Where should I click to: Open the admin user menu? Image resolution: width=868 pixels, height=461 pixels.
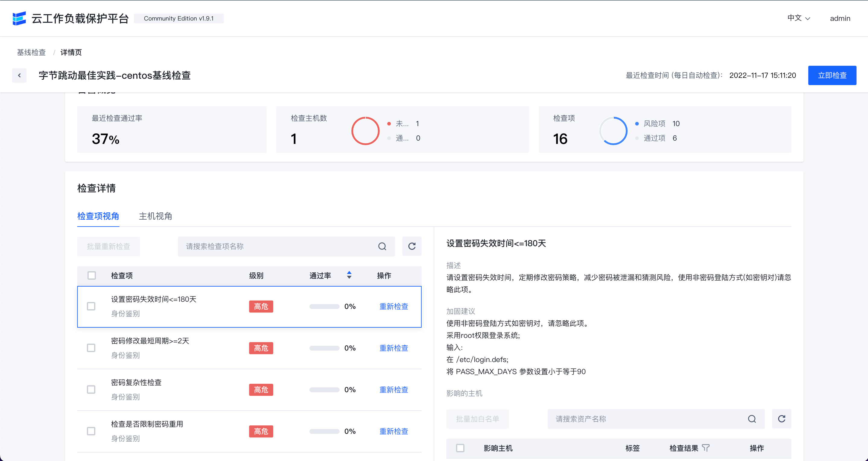coord(840,18)
